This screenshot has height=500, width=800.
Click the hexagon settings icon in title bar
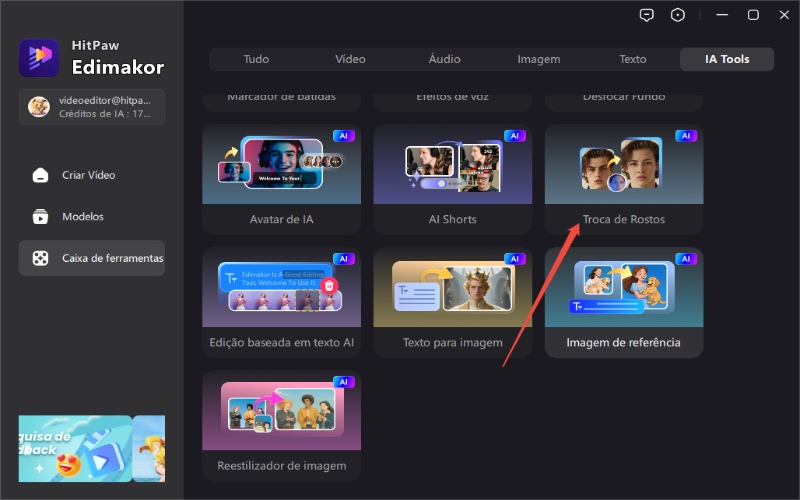click(678, 15)
